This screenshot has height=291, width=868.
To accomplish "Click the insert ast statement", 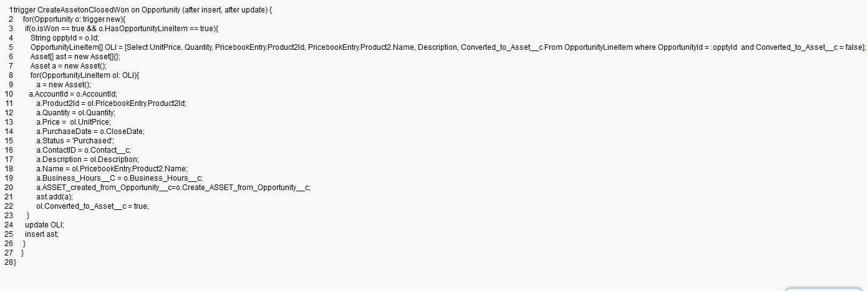I will pyautogui.click(x=42, y=234).
